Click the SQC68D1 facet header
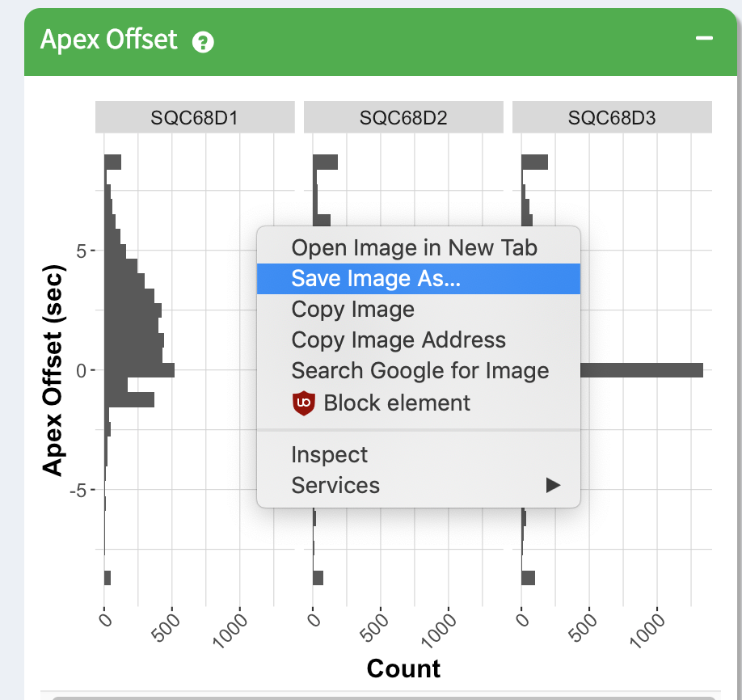The image size is (742, 700). pyautogui.click(x=195, y=117)
